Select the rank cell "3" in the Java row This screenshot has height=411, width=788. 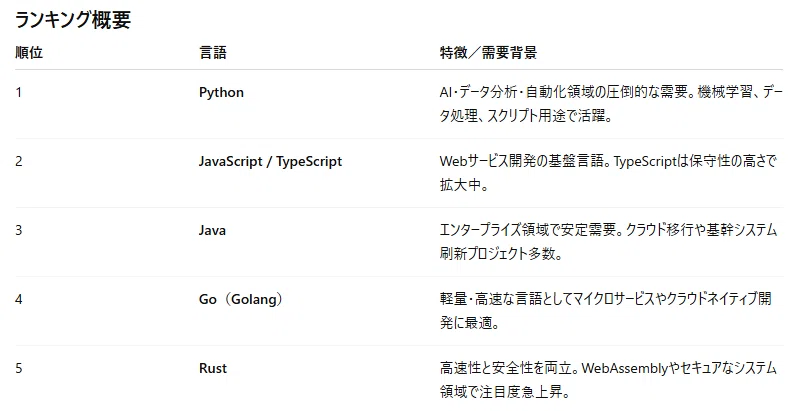(x=19, y=230)
